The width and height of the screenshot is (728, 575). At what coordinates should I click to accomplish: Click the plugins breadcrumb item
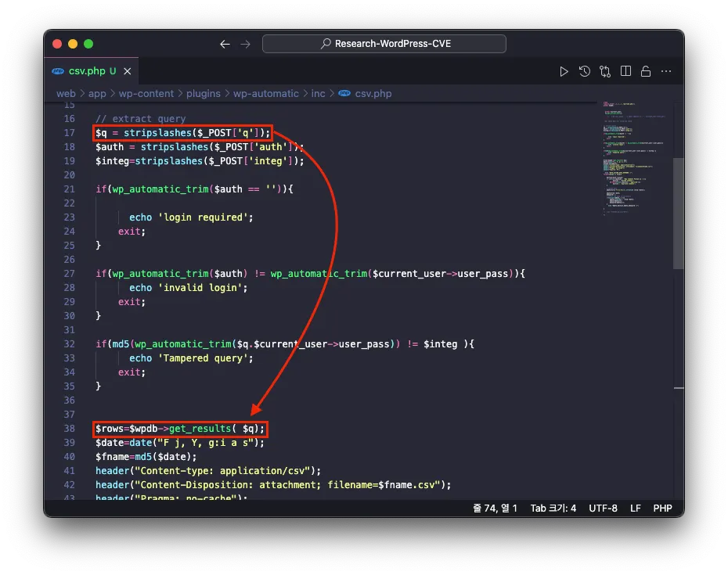click(x=203, y=93)
